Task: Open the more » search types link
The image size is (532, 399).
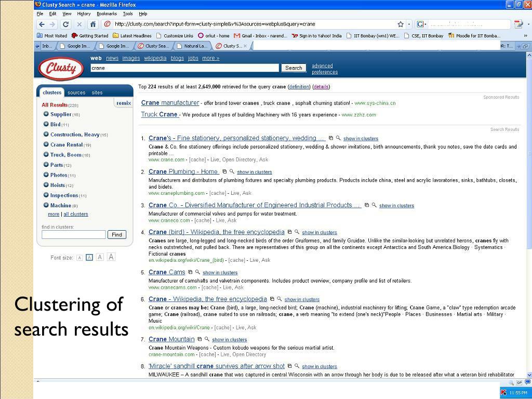Action: (x=211, y=58)
